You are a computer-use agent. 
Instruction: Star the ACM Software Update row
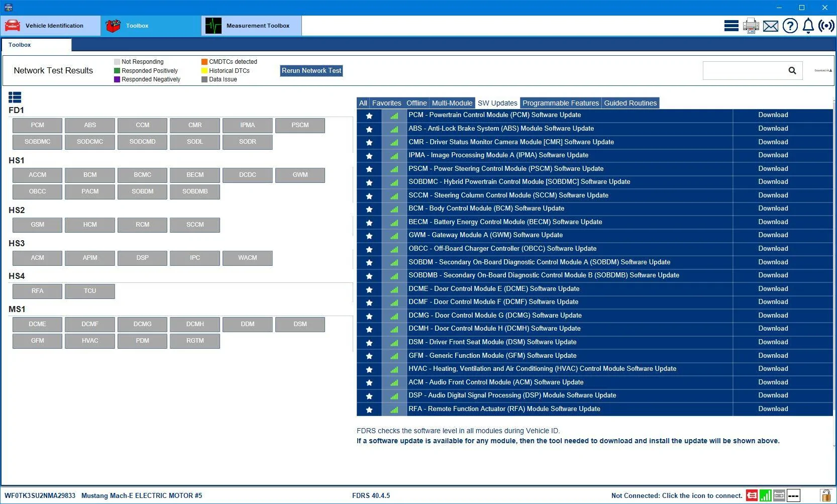369,383
